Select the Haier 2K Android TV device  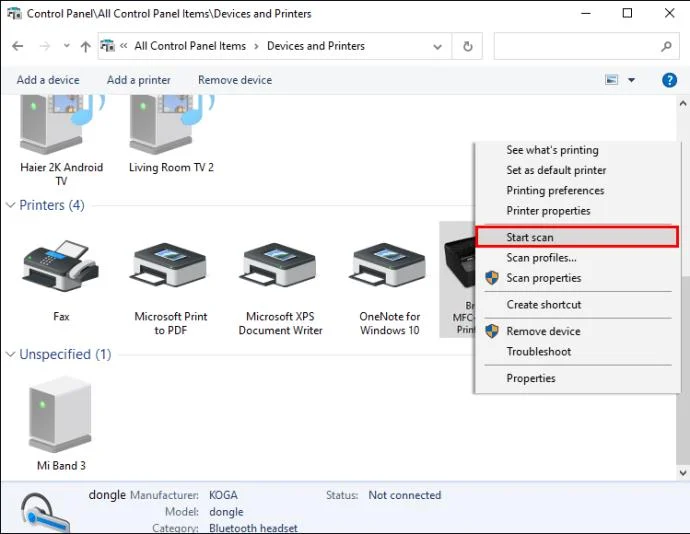pyautogui.click(x=61, y=141)
